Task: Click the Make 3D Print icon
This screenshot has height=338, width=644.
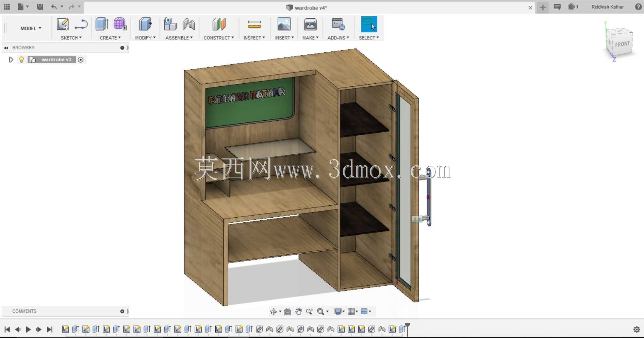Action: (x=310, y=24)
